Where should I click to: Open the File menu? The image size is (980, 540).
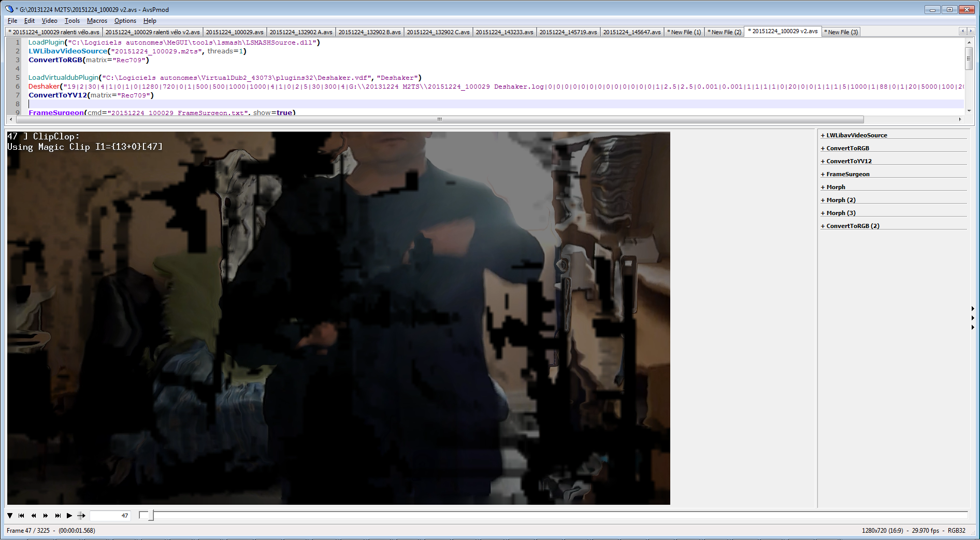click(12, 21)
